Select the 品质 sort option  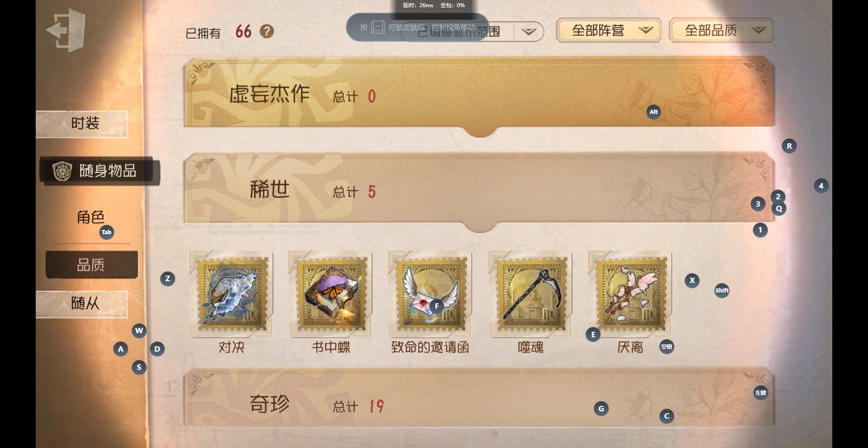coord(92,265)
